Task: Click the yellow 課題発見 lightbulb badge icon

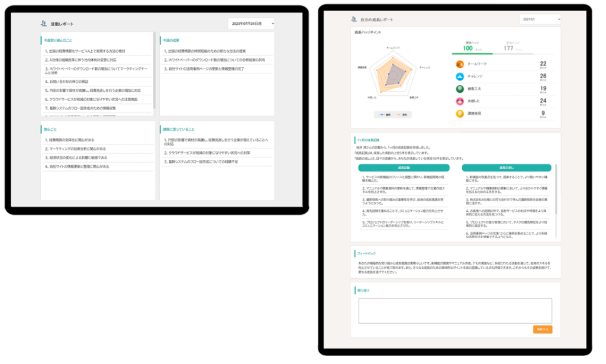Action: coord(460,113)
